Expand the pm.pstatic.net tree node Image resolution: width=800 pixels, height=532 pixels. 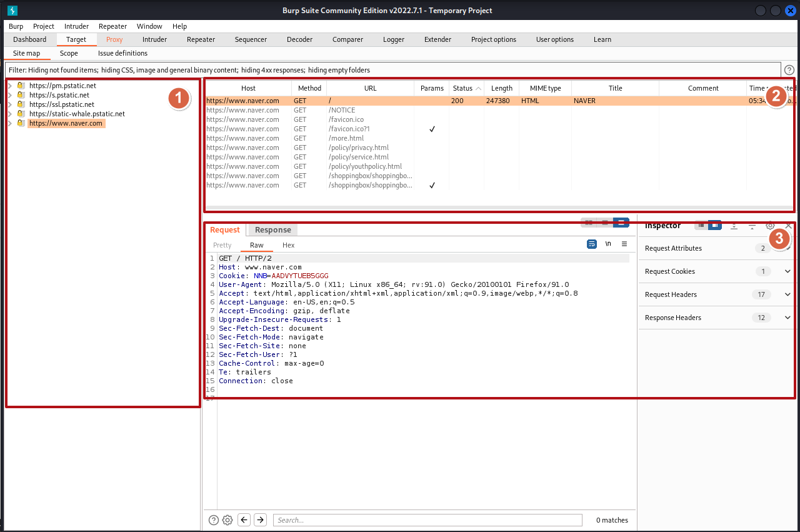click(x=10, y=86)
